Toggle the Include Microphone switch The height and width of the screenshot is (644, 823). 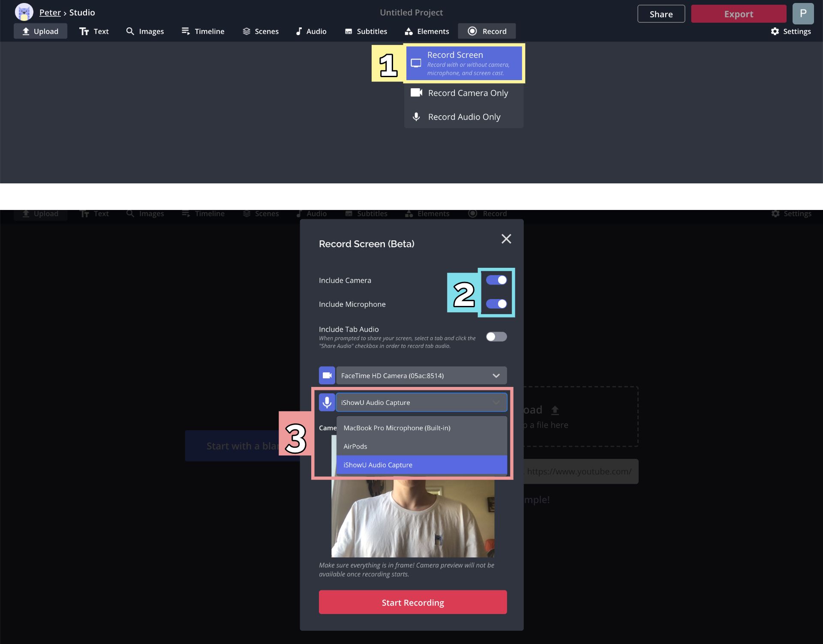coord(496,304)
